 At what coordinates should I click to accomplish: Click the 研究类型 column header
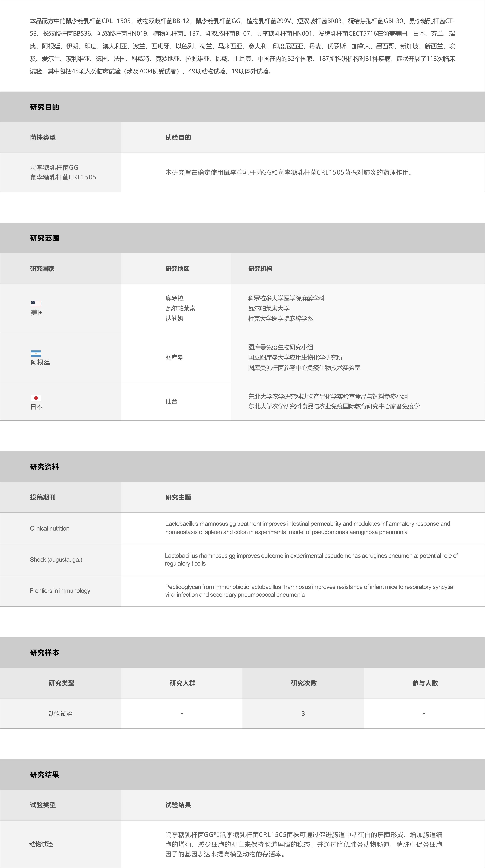61,683
